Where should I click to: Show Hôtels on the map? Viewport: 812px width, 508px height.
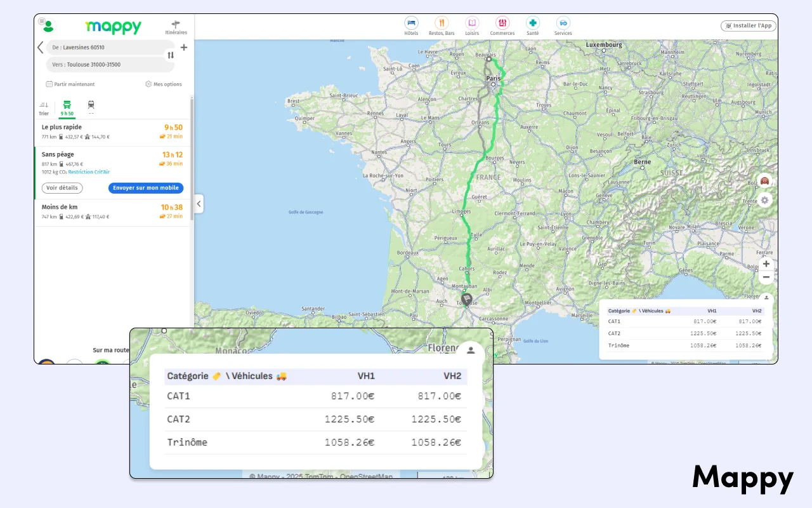411,26
